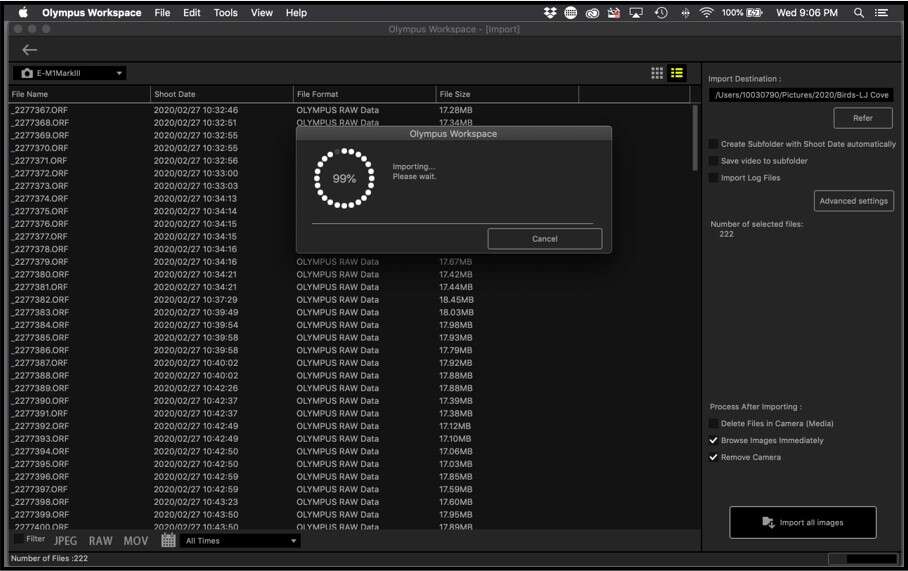This screenshot has width=908, height=571.
Task: Select file _2277395.ORF
Action: 41,464
